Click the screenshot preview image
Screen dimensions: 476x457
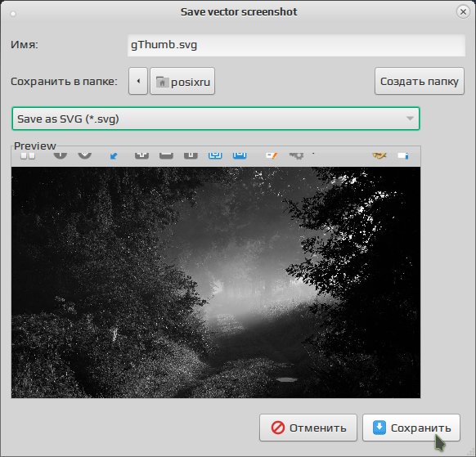pyautogui.click(x=216, y=274)
